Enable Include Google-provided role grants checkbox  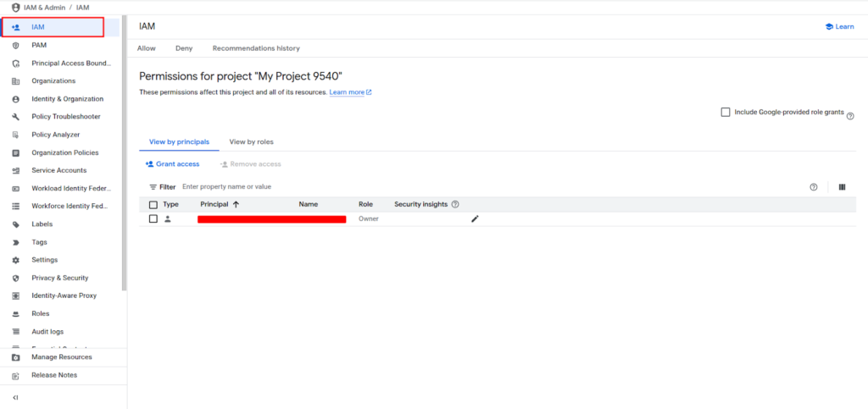coord(726,112)
